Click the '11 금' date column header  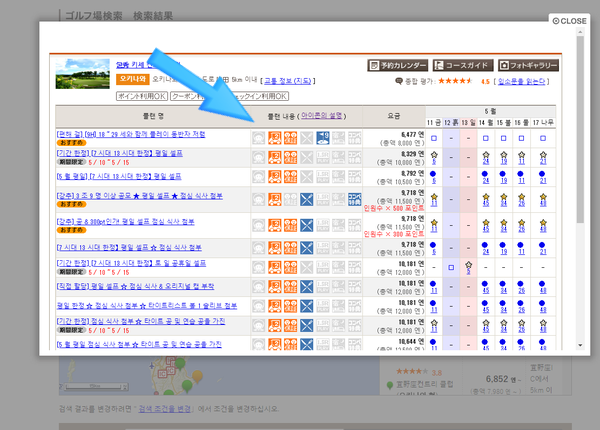pyautogui.click(x=434, y=122)
